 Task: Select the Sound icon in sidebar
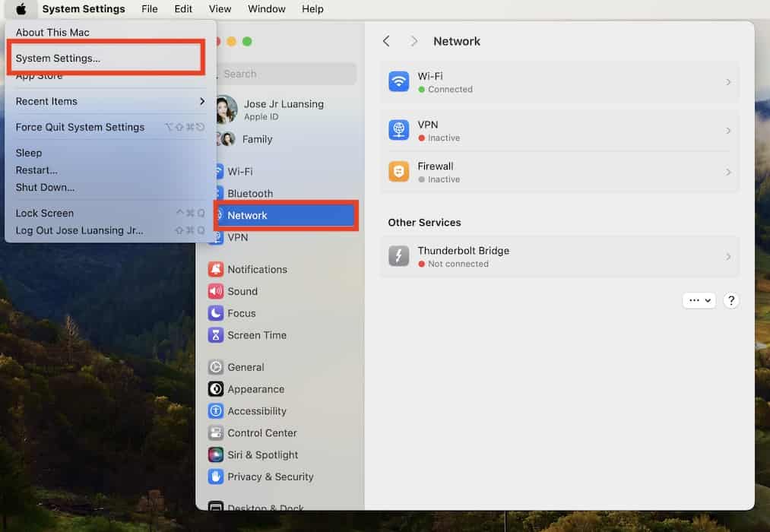(216, 291)
